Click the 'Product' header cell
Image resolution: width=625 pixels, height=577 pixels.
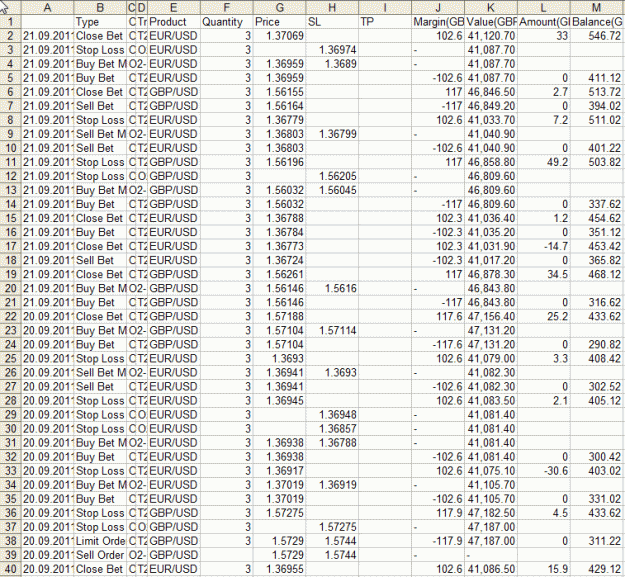tap(173, 22)
